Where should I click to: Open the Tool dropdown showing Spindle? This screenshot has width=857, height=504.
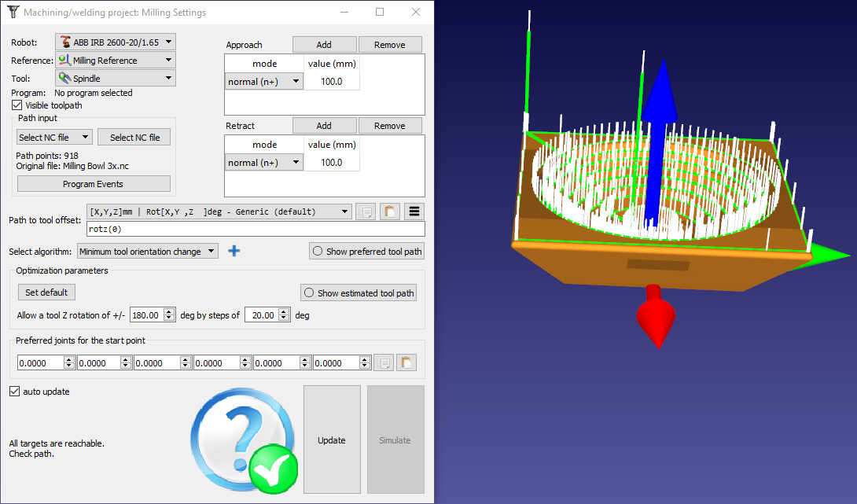tap(116, 78)
